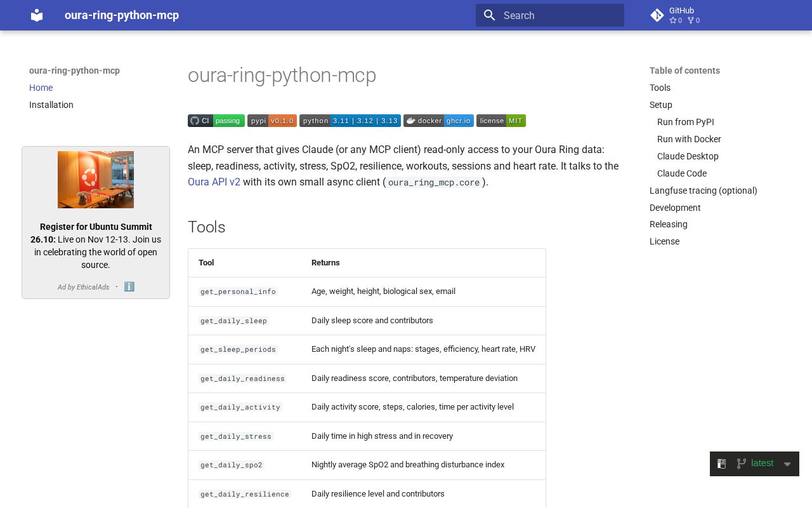Image resolution: width=812 pixels, height=508 pixels.
Task: Jump to Tools in table of contents
Action: pyautogui.click(x=660, y=88)
